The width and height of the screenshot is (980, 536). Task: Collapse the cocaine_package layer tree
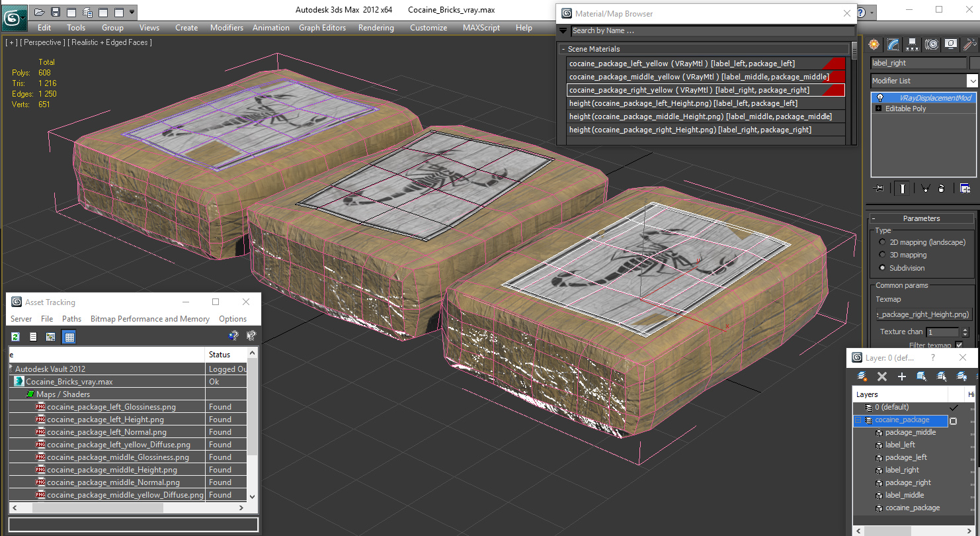858,420
